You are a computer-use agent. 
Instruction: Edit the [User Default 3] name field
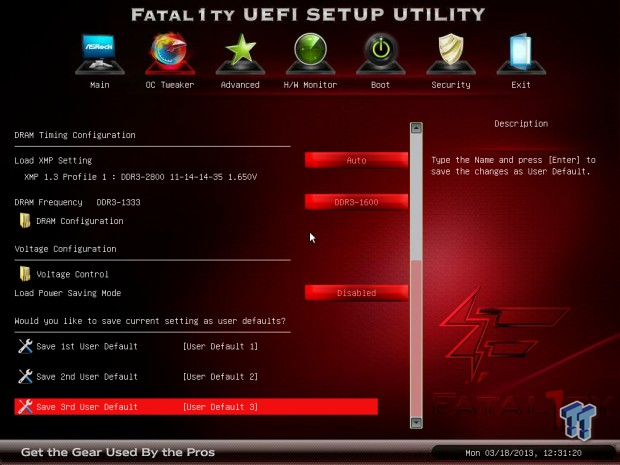220,407
